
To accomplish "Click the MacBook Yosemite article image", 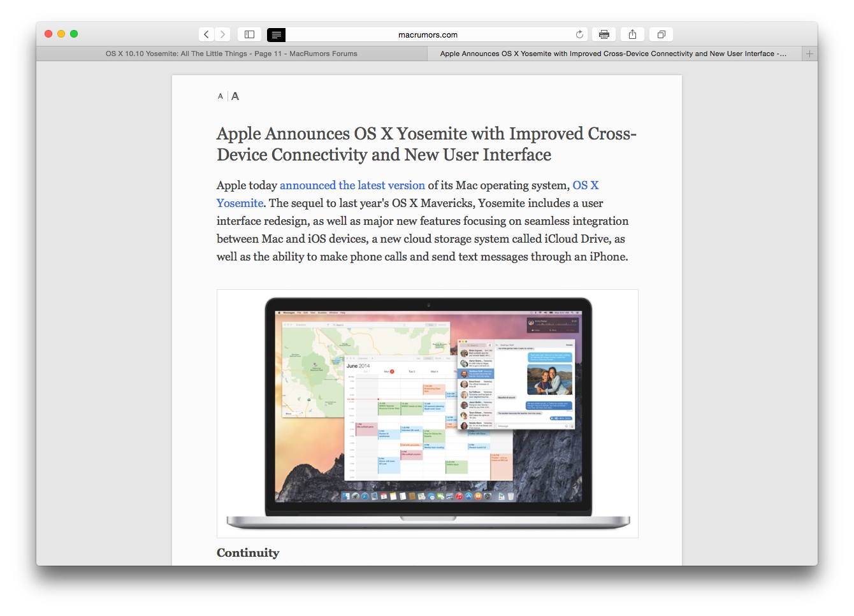I will click(x=428, y=413).
